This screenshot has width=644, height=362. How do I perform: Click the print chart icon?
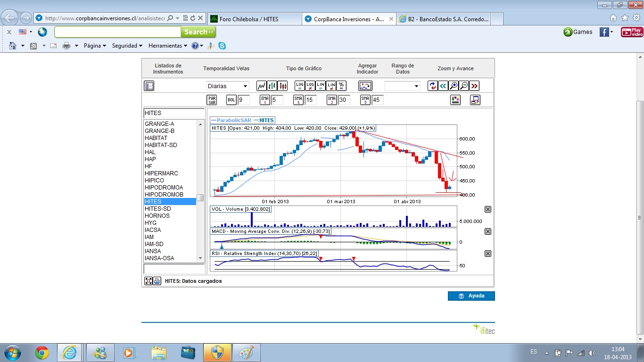point(157,281)
